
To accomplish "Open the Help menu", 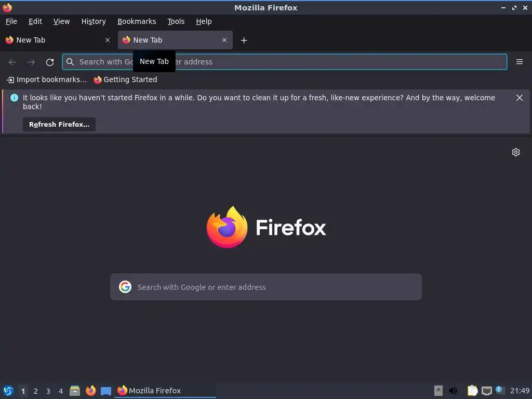I will 204,21.
